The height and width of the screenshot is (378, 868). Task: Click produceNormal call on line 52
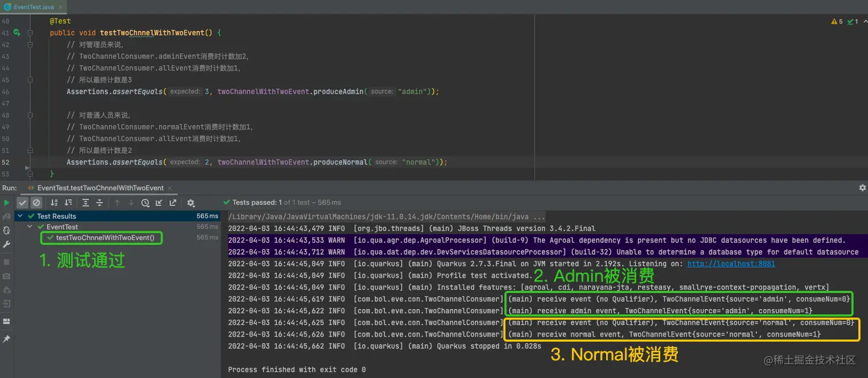(x=340, y=162)
